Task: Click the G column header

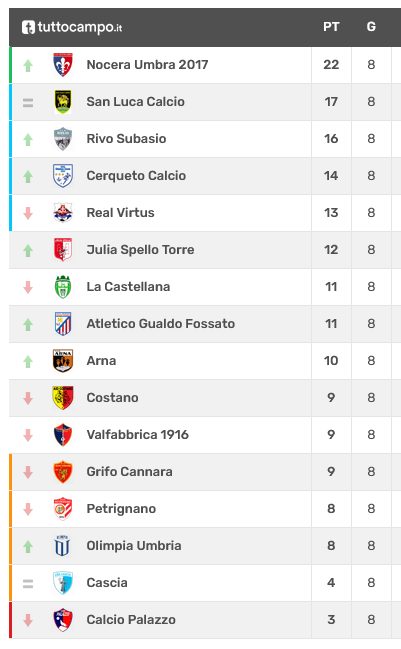Action: coord(371,27)
